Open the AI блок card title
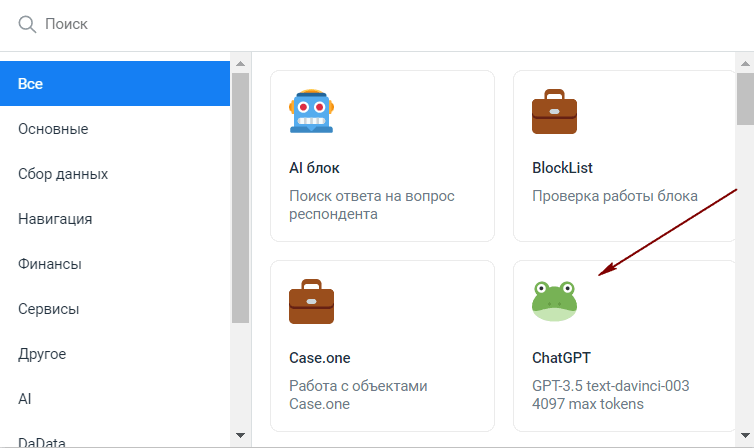Viewport: 754px width, 448px height. [x=314, y=168]
